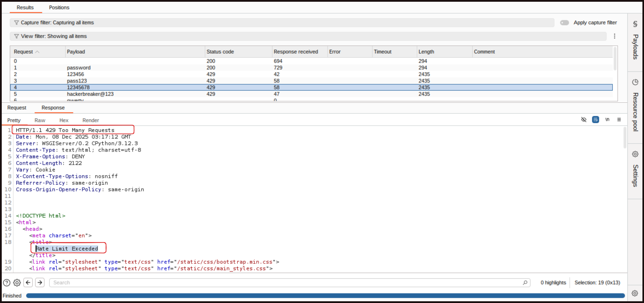The image size is (644, 303).
Task: Click the previous match back arrow
Action: [28, 282]
